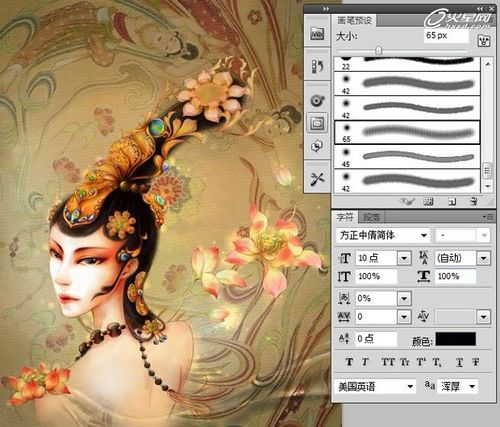Image resolution: width=500 pixels, height=427 pixels.
Task: Click the vertical scale 100% field
Action: (x=376, y=276)
